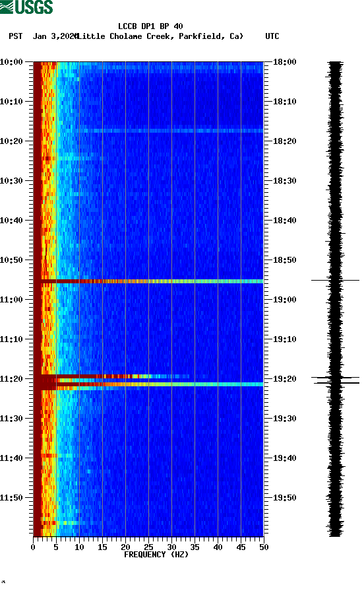Click the 10:00 PST time label
This screenshot has width=364, height=589.
click(11, 62)
